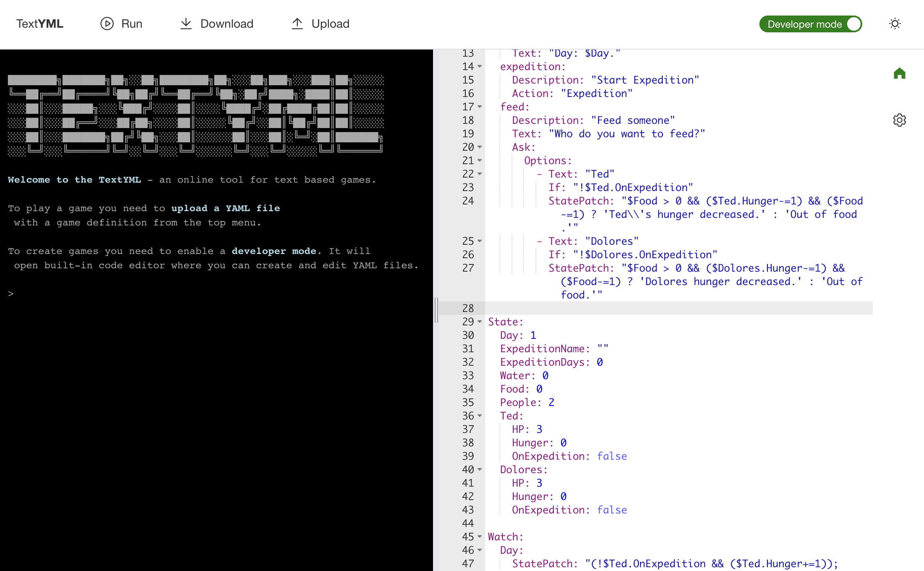Open editor settings via the gear icon
This screenshot has width=924, height=571.
coord(899,120)
